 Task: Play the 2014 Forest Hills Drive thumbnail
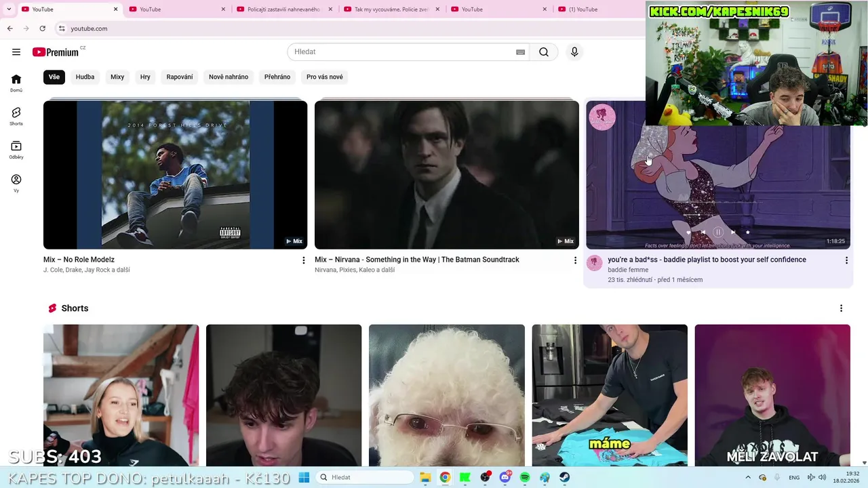coord(176,175)
